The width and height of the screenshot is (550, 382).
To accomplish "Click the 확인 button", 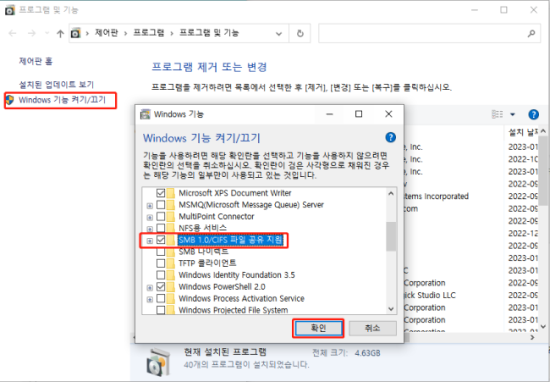I will click(318, 328).
